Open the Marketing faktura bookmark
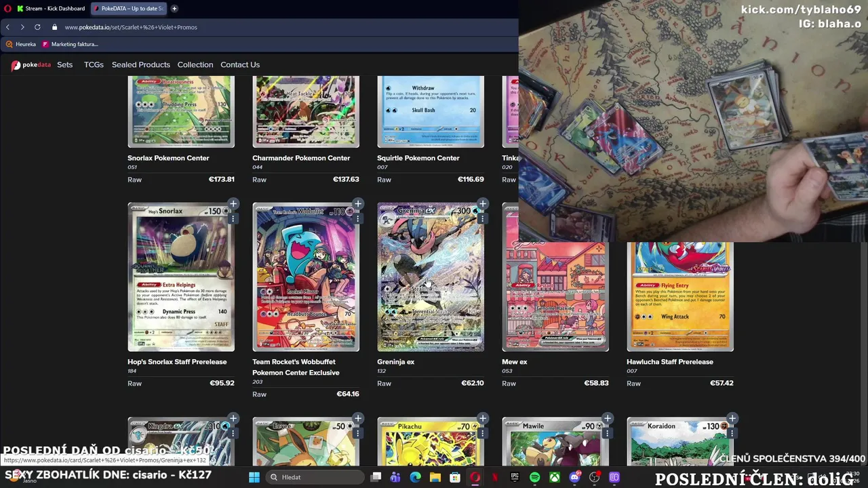This screenshot has width=868, height=488. pyautogui.click(x=70, y=44)
